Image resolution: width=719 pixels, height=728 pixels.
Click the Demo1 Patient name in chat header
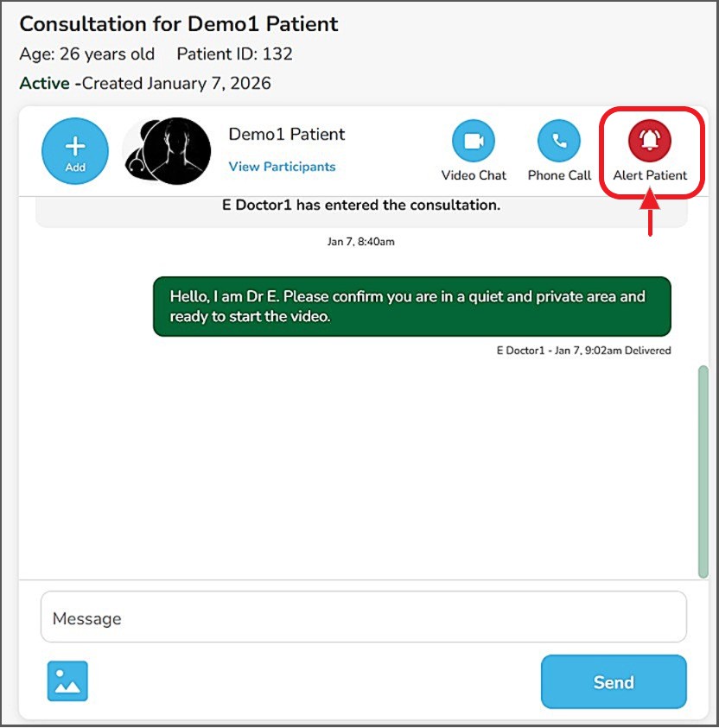pyautogui.click(x=287, y=135)
